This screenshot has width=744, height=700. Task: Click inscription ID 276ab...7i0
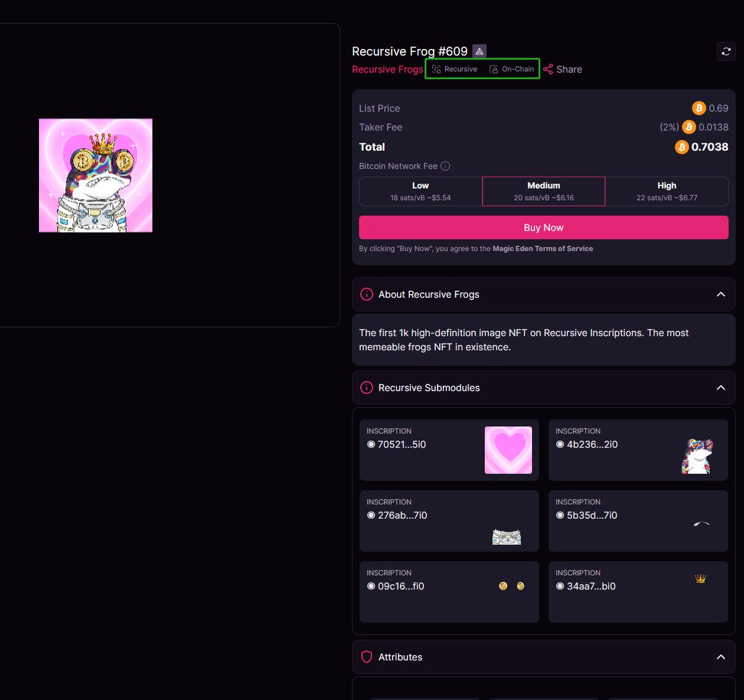[x=402, y=515]
